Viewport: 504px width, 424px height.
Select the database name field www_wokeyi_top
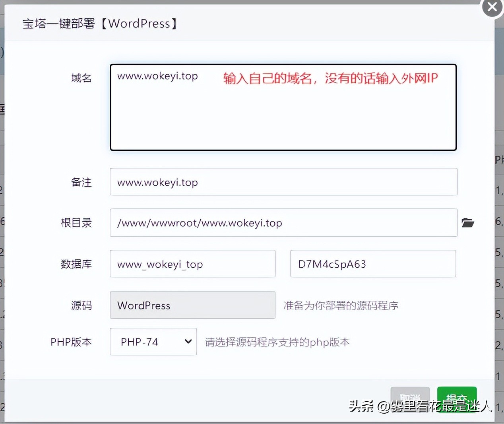192,264
